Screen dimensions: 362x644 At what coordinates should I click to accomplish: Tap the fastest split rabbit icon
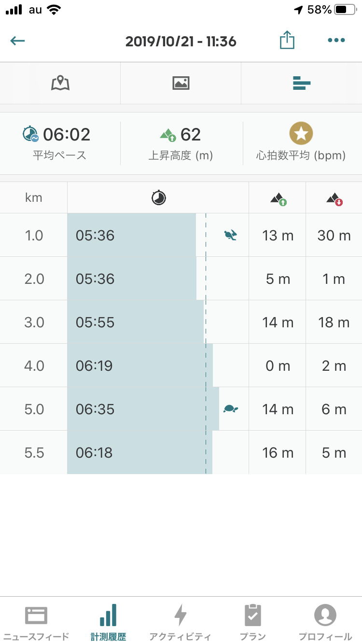[x=231, y=235]
